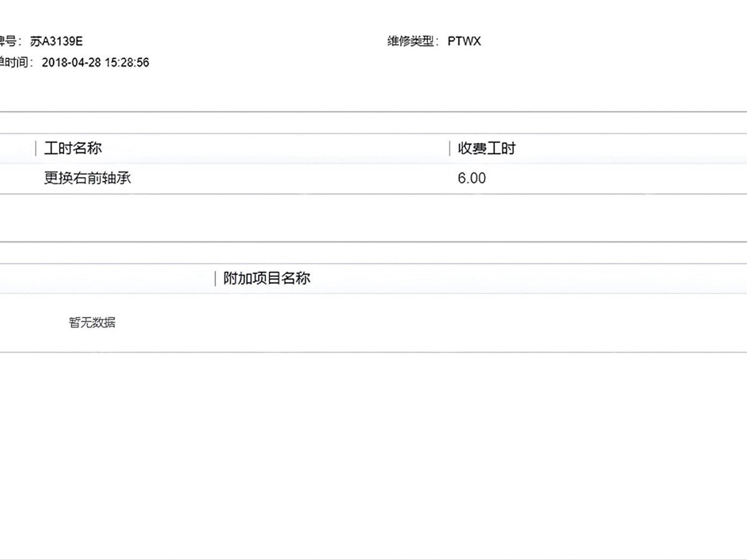Sort by the 收费工时 column header
This screenshot has width=747, height=560.
point(487,149)
